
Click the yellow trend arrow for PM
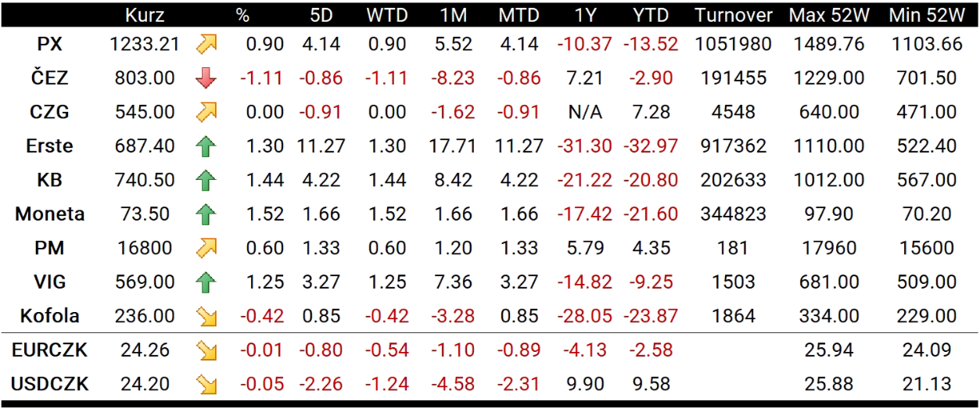[206, 248]
